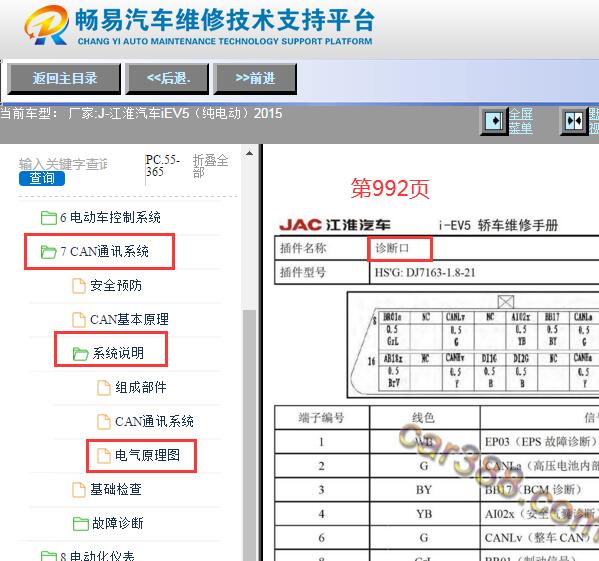
Task: Open the 全屏菜单 text link
Action: 521,121
